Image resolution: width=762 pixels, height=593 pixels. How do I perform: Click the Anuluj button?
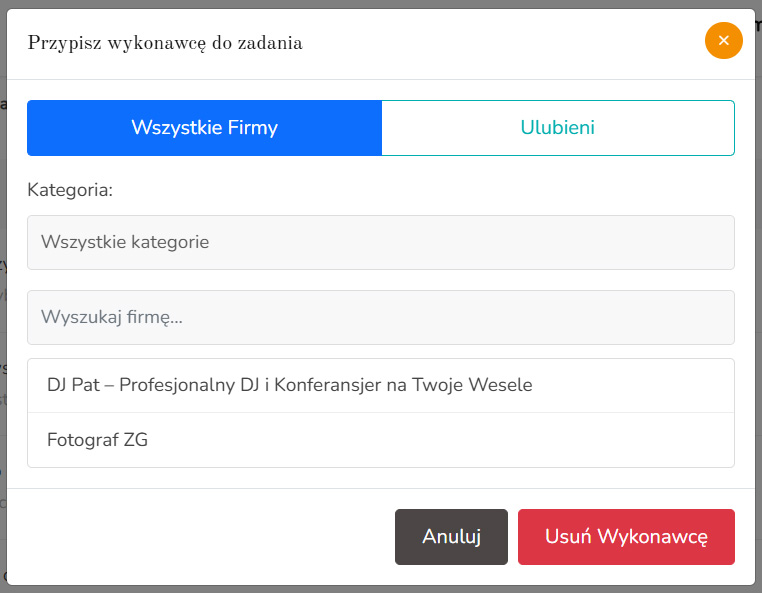tap(451, 537)
